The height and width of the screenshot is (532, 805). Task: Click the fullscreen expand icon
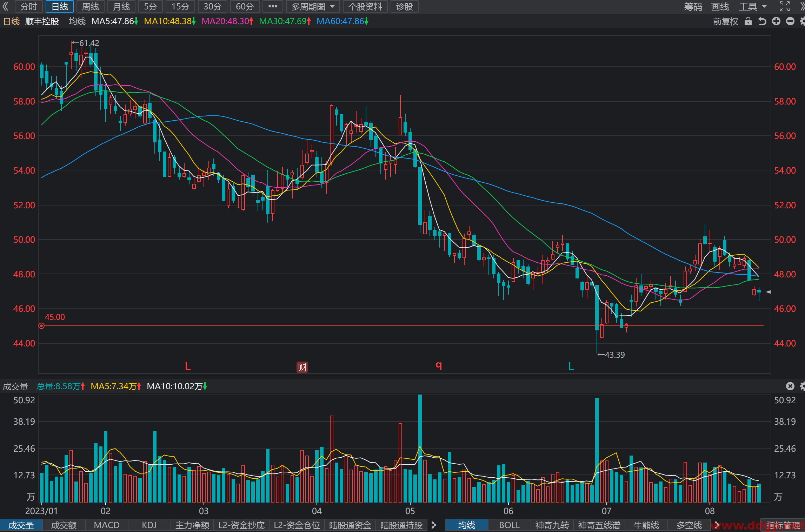coord(785,6)
